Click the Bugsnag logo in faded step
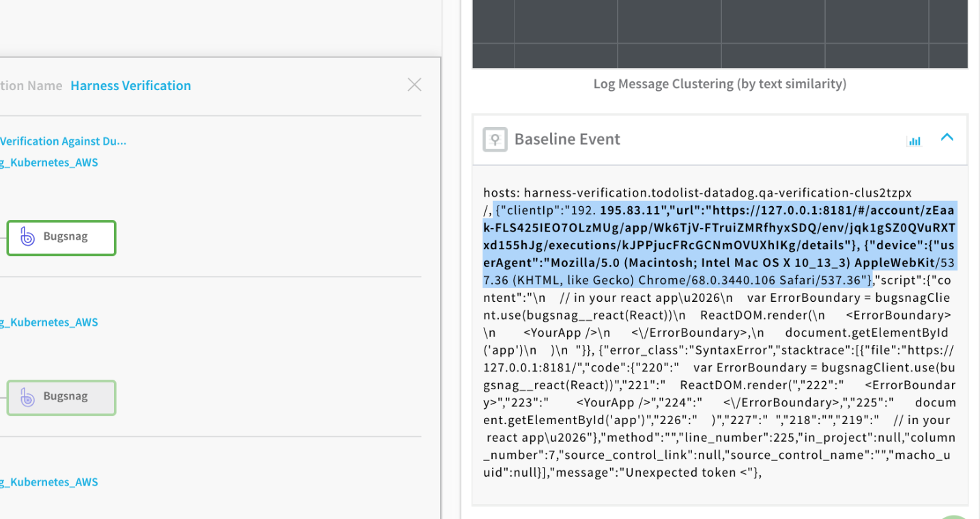 click(x=27, y=397)
